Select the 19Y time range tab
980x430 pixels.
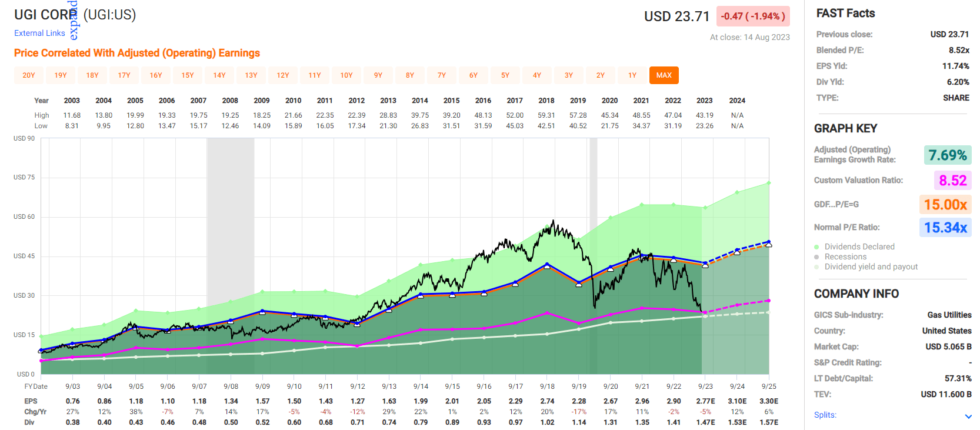(61, 75)
